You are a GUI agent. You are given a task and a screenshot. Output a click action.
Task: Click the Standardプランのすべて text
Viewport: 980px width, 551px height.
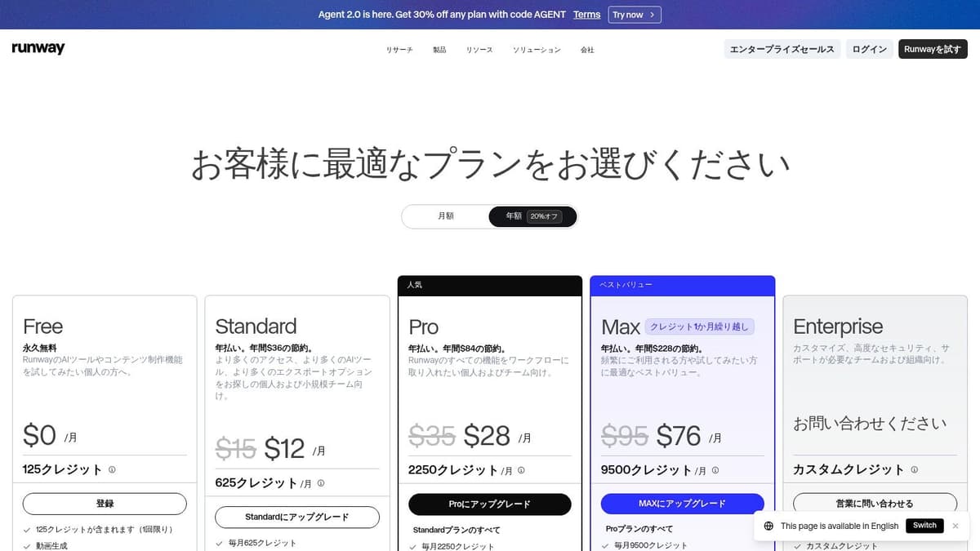pos(457,530)
